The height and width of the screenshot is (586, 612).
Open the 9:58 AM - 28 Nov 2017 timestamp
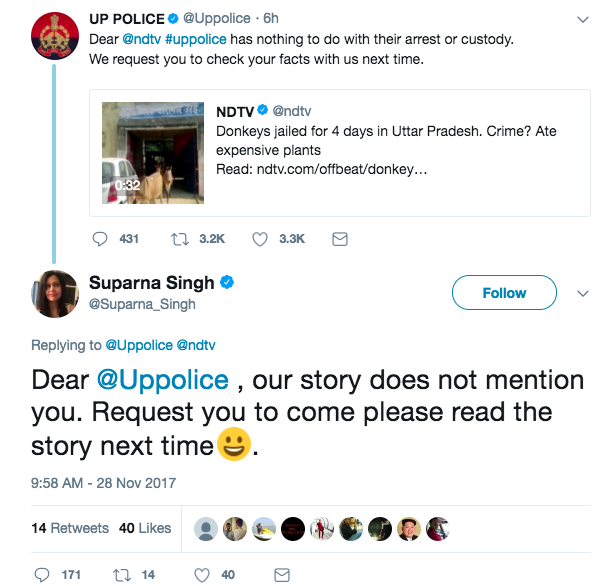click(x=104, y=483)
